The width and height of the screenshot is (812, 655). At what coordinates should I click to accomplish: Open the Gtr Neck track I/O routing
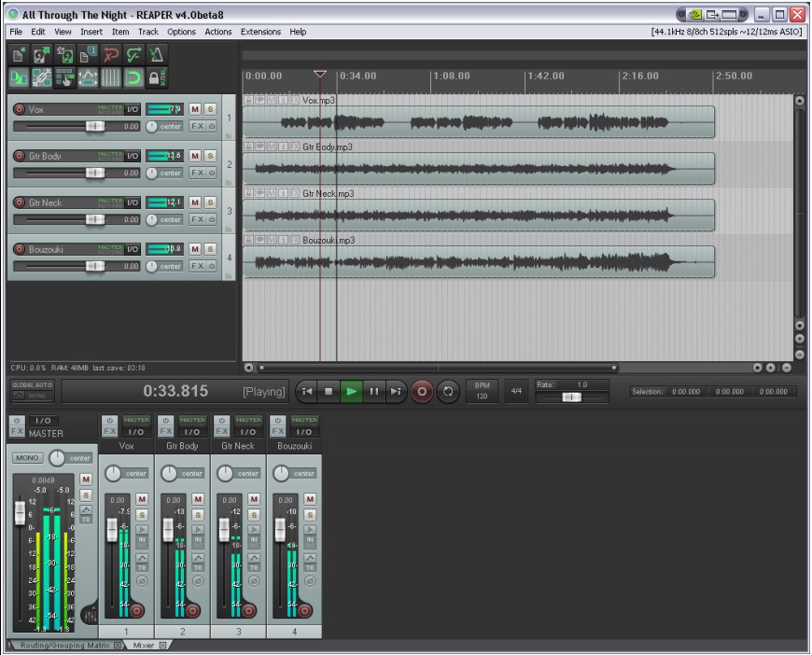[x=133, y=202]
